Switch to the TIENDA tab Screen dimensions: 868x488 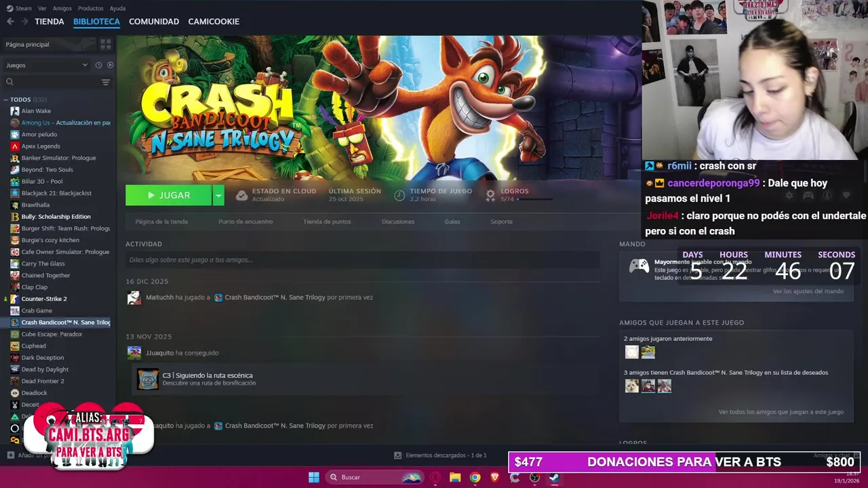50,22
